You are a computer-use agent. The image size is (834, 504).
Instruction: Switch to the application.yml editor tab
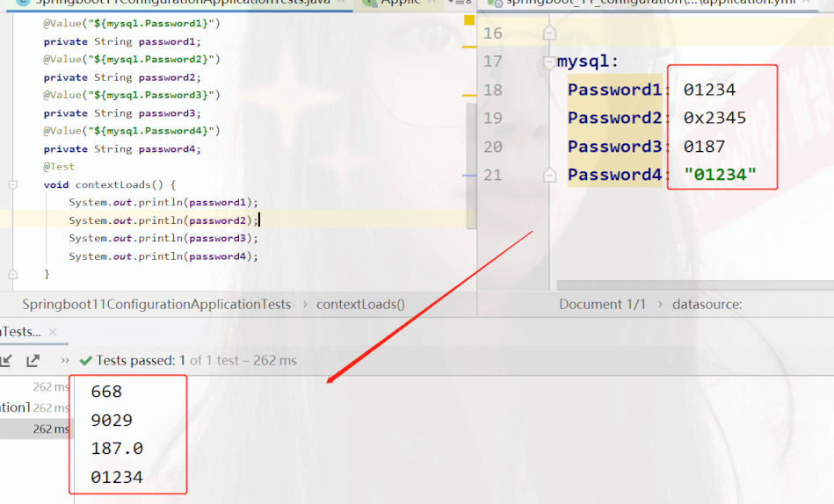click(x=650, y=3)
